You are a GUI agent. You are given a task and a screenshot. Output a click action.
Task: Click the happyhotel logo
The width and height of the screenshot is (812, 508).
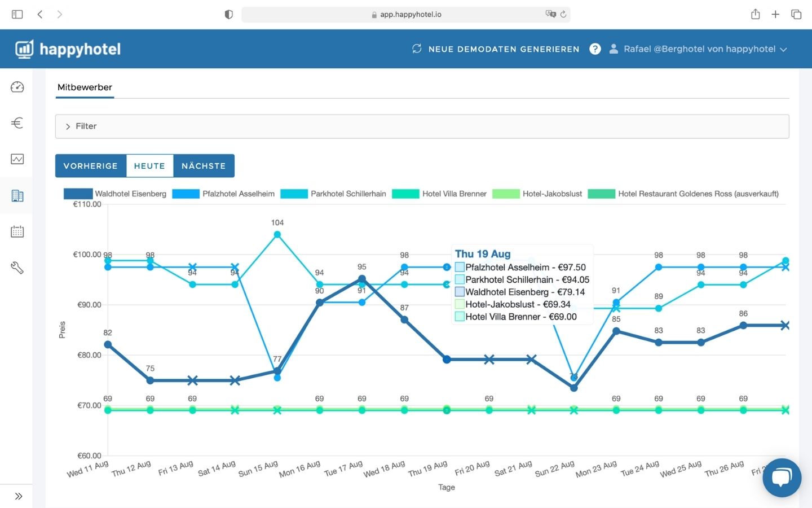point(68,49)
